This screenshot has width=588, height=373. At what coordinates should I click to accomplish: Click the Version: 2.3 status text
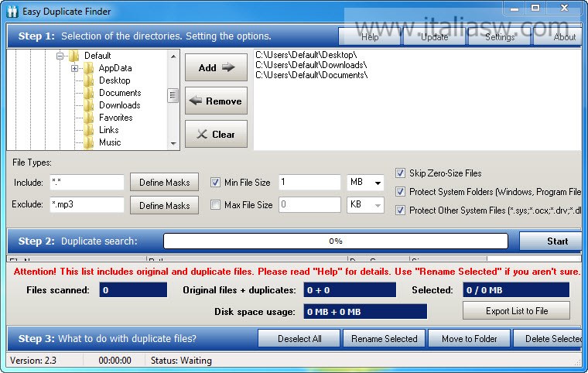click(33, 361)
